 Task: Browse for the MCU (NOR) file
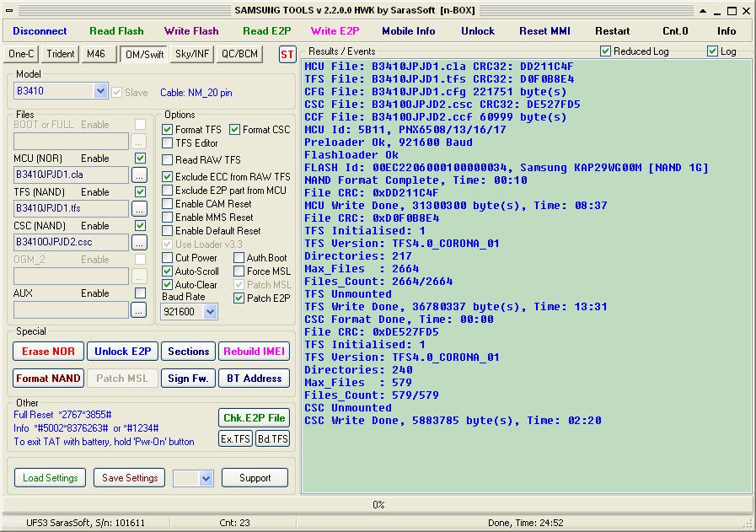[x=139, y=175]
